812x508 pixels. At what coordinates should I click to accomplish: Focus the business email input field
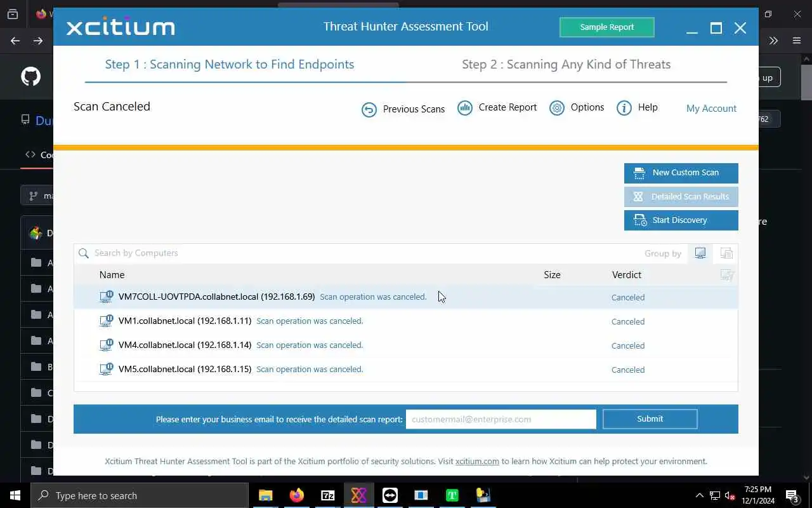(x=501, y=419)
